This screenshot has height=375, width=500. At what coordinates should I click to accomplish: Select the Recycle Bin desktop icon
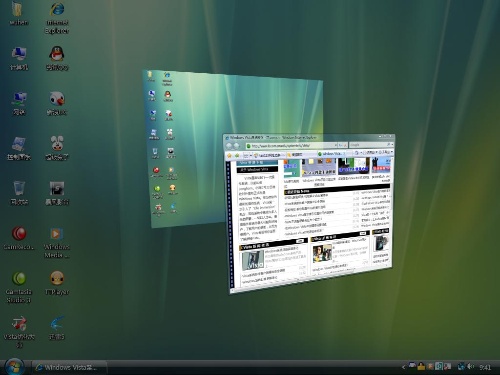click(19, 193)
